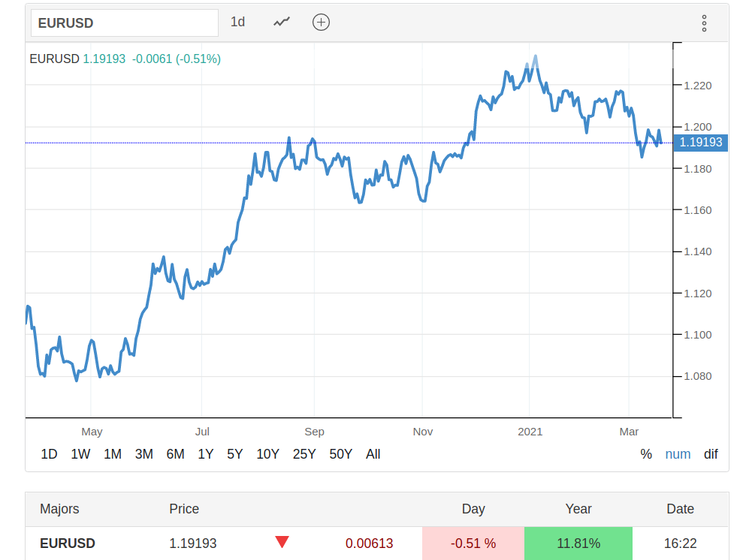The height and width of the screenshot is (560, 749).
Task: Switch chart to percent mode
Action: point(646,454)
